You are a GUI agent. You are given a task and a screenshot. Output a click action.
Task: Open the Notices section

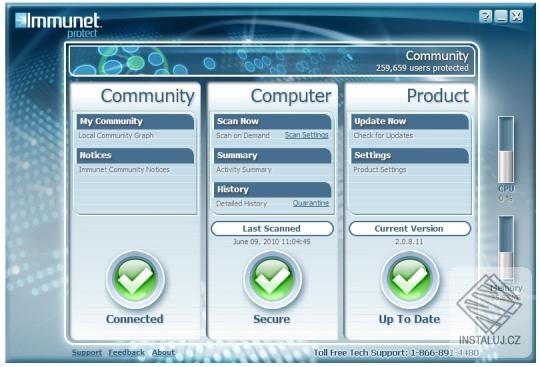(135, 156)
